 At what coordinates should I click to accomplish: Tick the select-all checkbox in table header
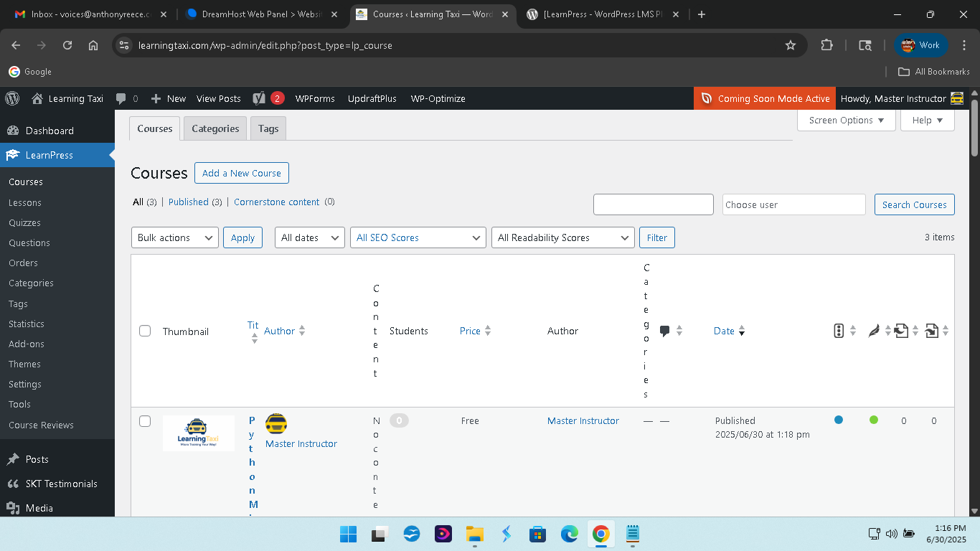pyautogui.click(x=145, y=331)
